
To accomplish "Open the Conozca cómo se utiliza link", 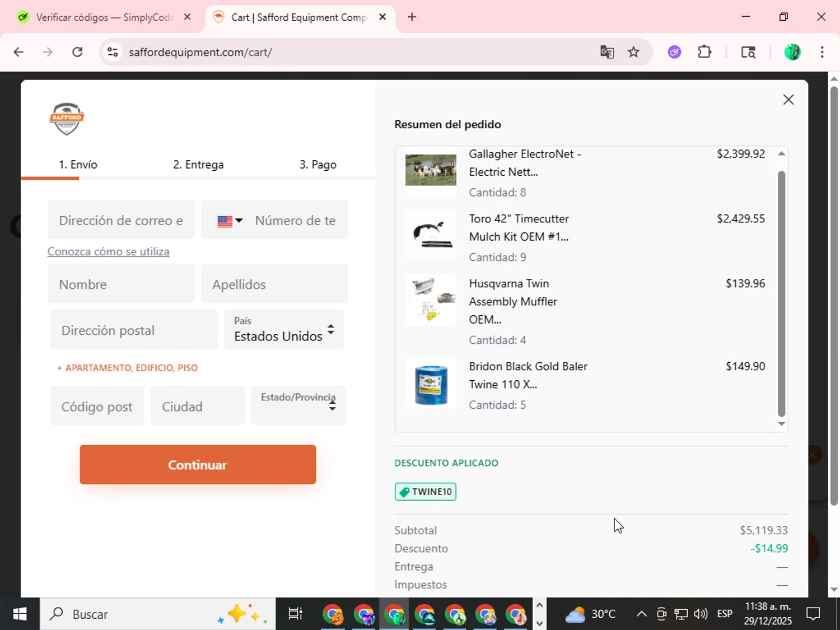I will click(108, 251).
